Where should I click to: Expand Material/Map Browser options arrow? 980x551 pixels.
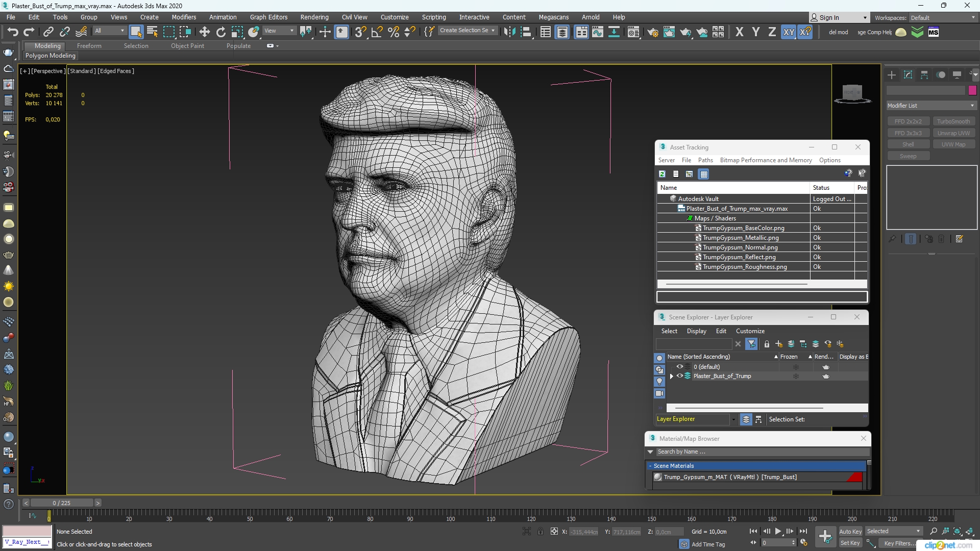[650, 452]
